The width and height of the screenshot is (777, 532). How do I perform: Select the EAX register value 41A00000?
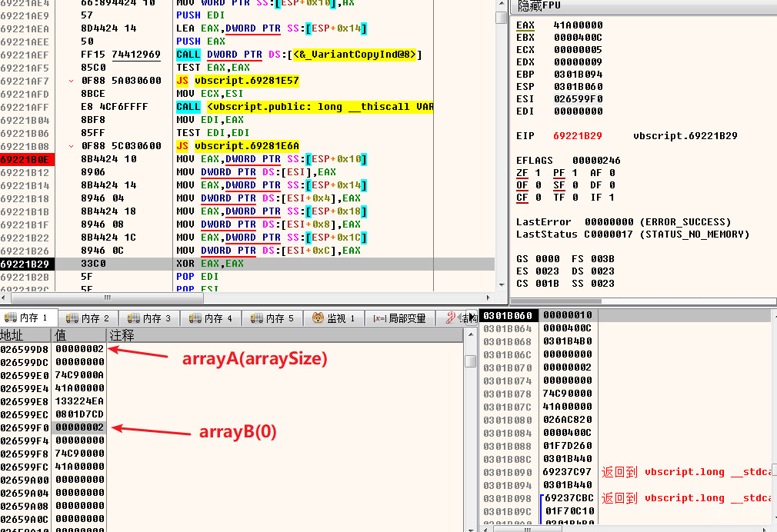(579, 25)
